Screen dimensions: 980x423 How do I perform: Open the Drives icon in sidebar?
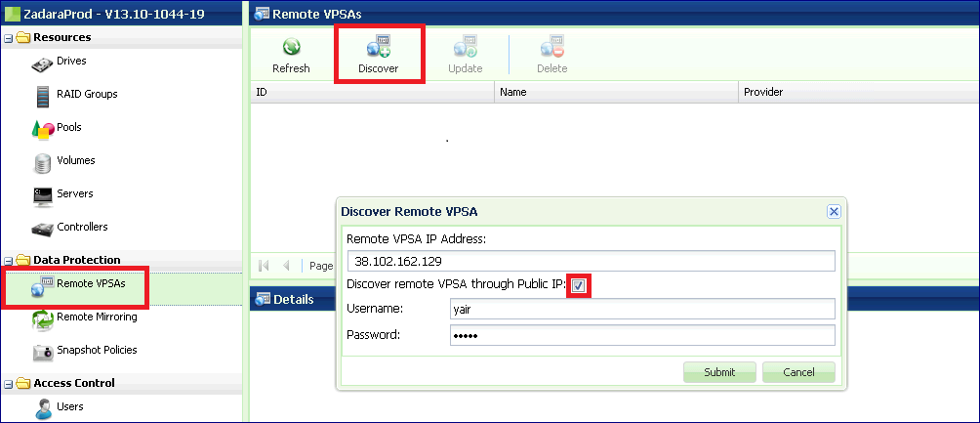tap(43, 64)
